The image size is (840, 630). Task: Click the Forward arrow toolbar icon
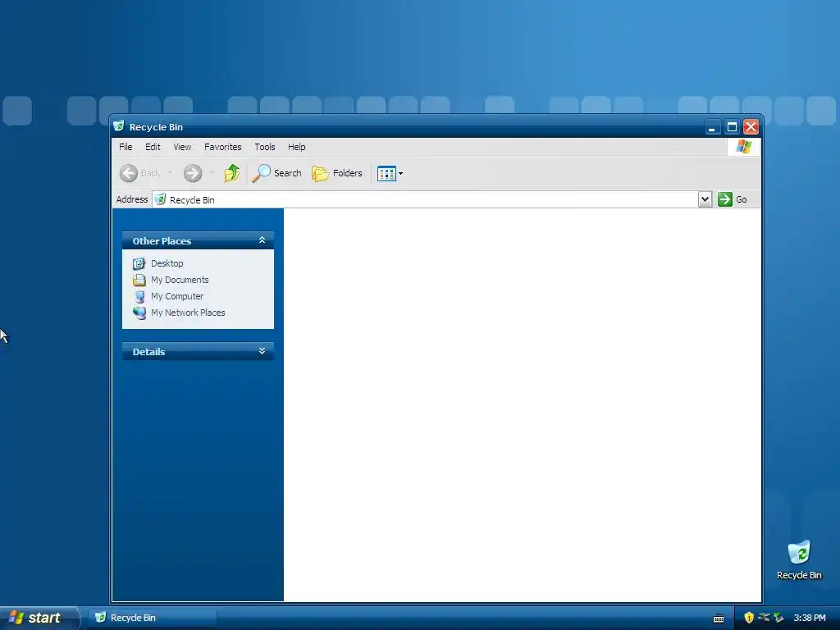pyautogui.click(x=193, y=173)
